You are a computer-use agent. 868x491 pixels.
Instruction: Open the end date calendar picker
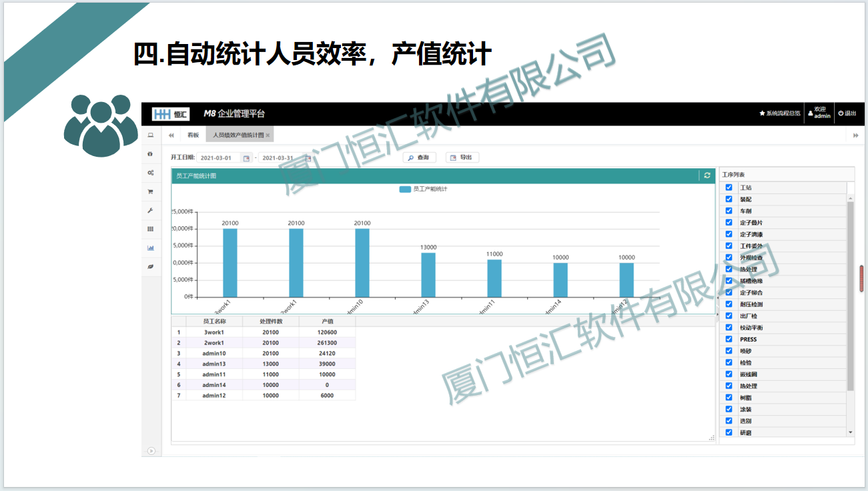tap(308, 158)
